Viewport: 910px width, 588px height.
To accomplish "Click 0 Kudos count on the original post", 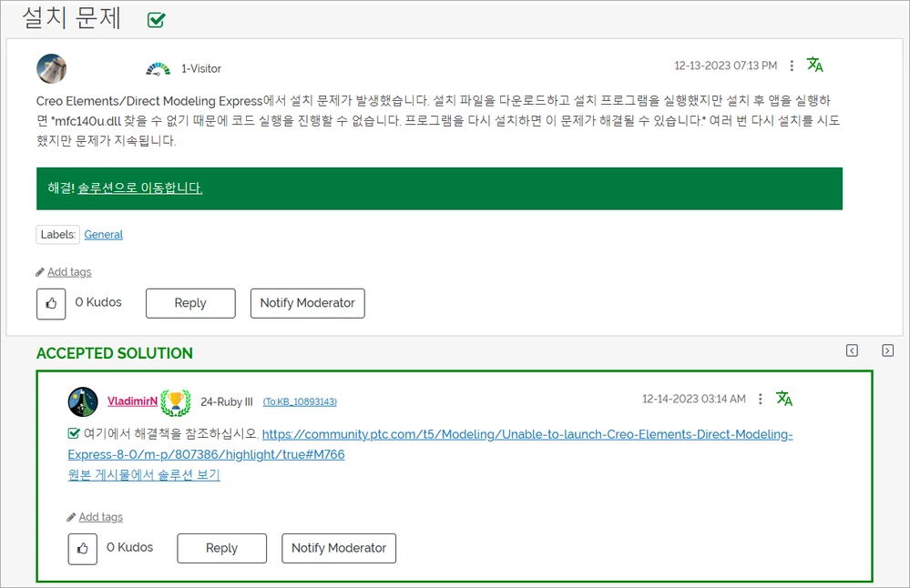I will point(98,302).
